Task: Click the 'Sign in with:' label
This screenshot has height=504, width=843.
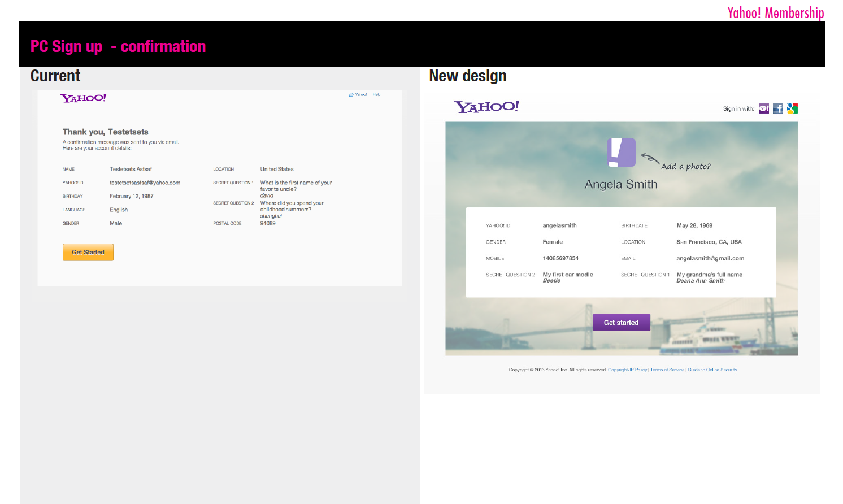Action: pyautogui.click(x=738, y=109)
